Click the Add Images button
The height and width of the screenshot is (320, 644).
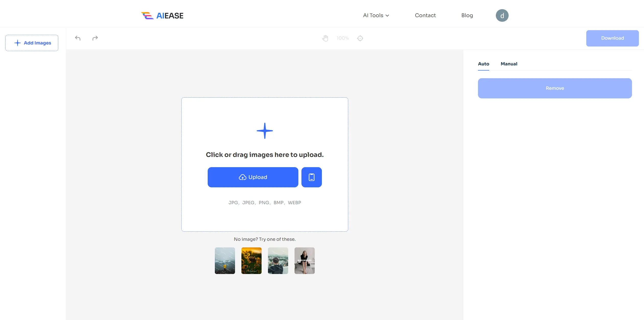pos(32,43)
